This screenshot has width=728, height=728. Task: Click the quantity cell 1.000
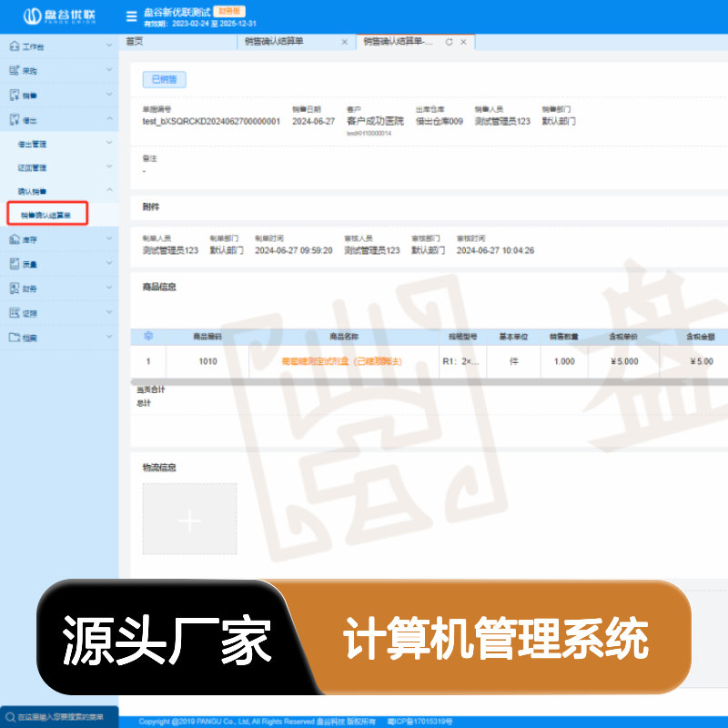(564, 361)
